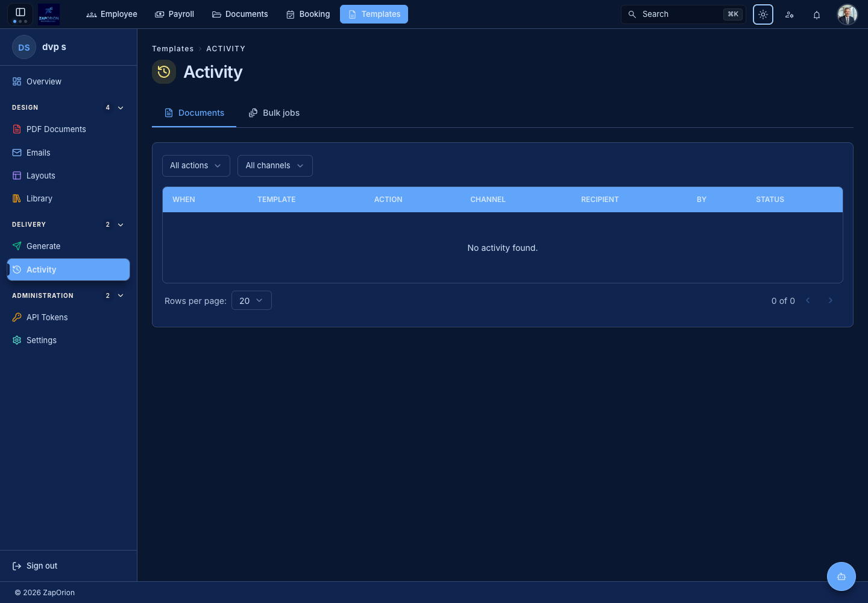Go to next page arrow
Screen dimensions: 868x603
[831, 300]
